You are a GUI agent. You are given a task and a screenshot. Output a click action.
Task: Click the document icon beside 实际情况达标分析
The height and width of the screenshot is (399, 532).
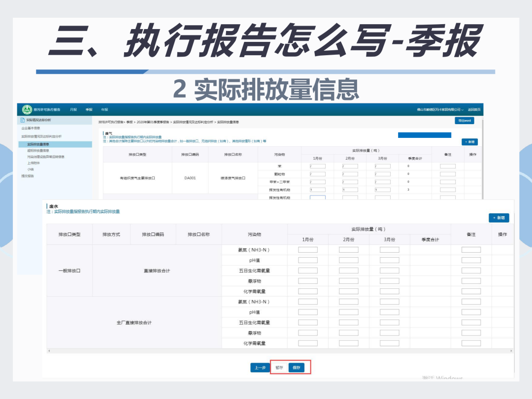click(22, 120)
